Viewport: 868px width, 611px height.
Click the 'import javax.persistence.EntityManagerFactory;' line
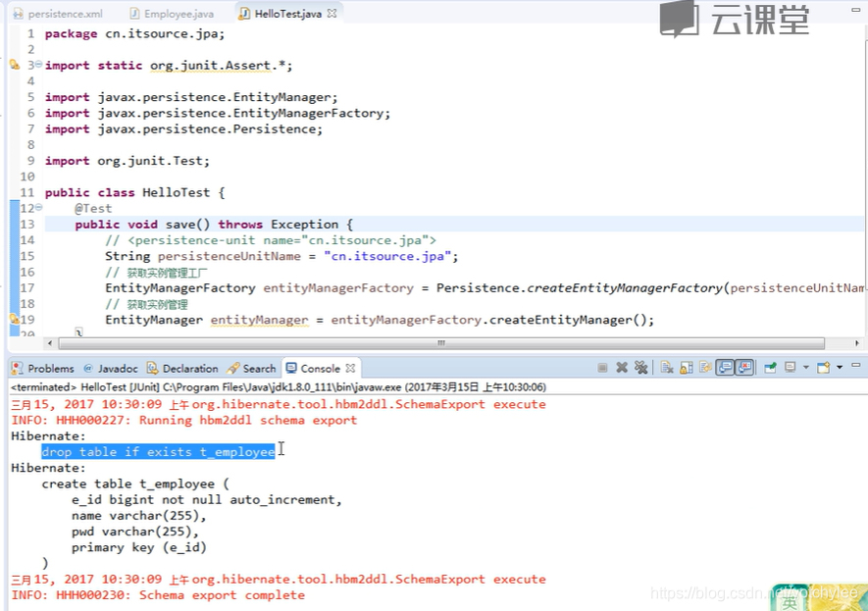(x=218, y=114)
